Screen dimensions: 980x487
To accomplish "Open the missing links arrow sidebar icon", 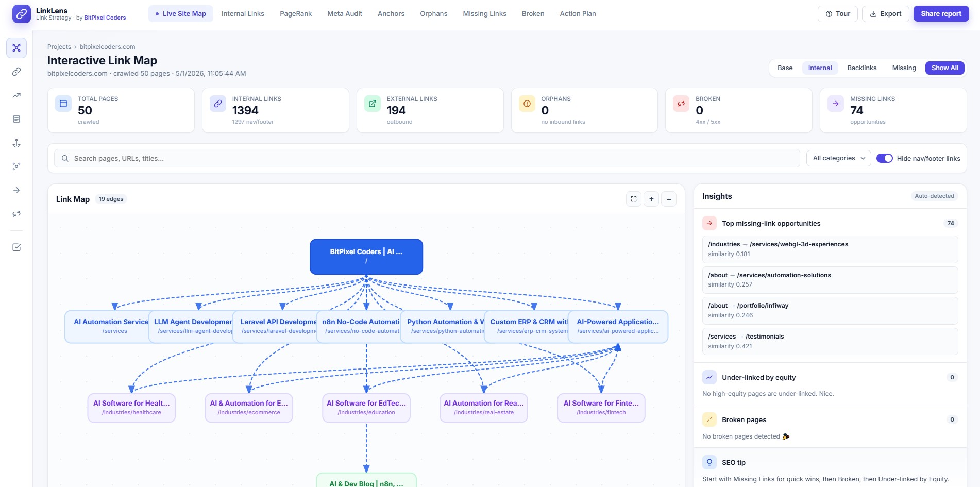I will pos(16,190).
